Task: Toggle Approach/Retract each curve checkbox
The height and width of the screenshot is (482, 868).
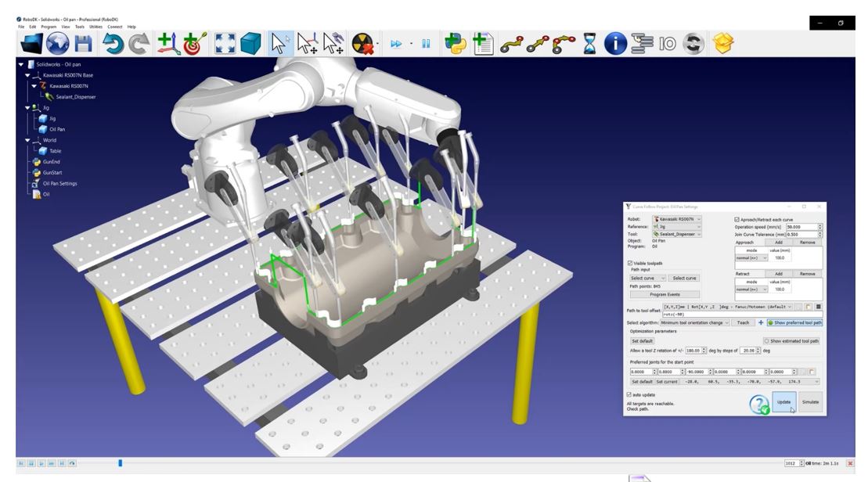Action: (737, 220)
